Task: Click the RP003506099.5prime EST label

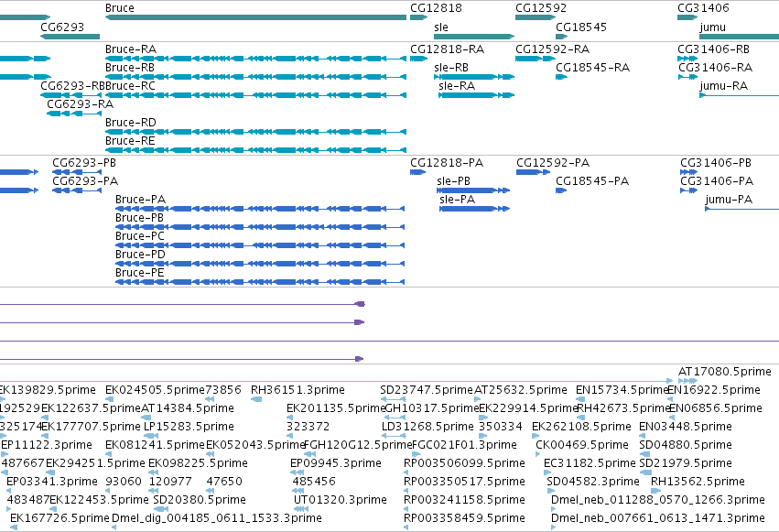Action: [x=464, y=463]
